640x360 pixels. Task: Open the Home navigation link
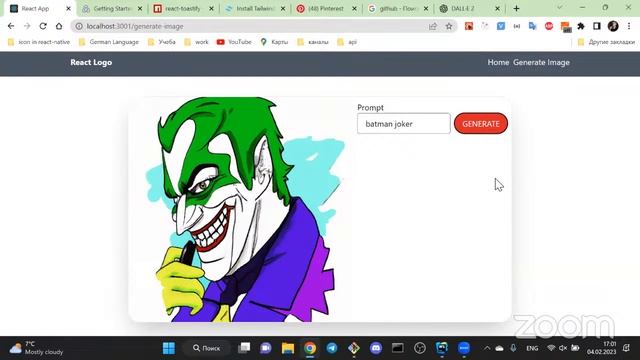(x=498, y=62)
